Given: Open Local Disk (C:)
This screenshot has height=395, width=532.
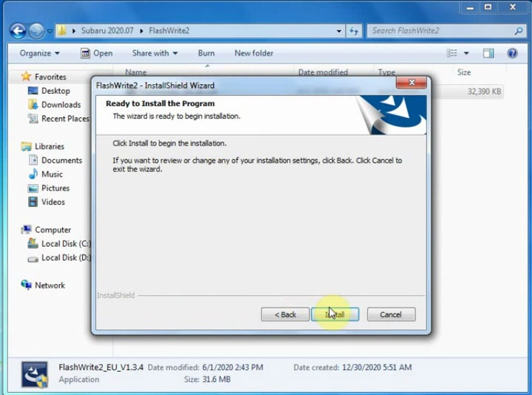Looking at the screenshot, I should (66, 244).
